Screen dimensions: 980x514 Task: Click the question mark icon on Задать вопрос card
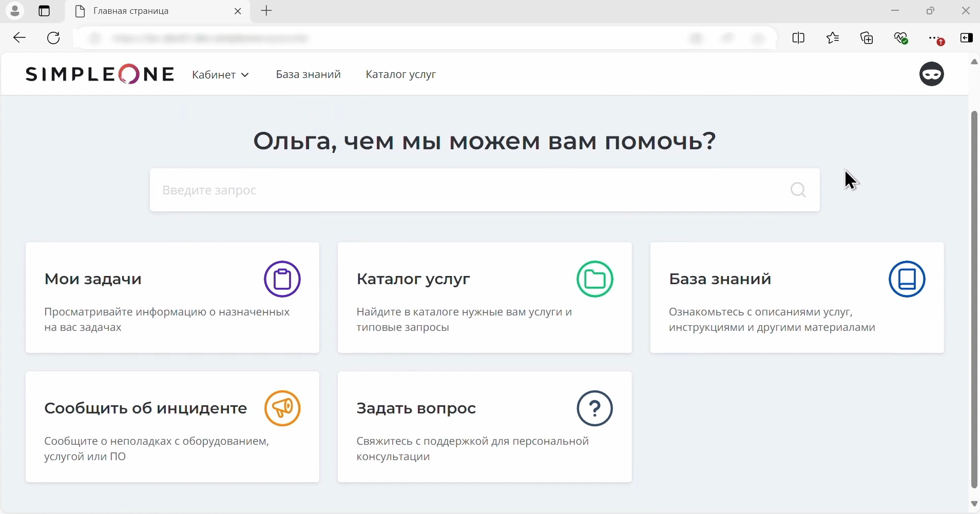pyautogui.click(x=594, y=408)
